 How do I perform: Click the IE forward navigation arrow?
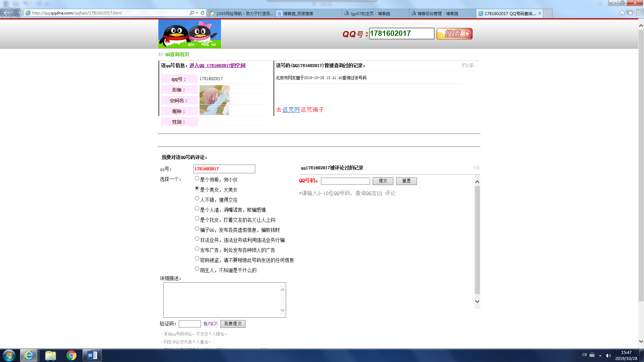click(x=18, y=13)
